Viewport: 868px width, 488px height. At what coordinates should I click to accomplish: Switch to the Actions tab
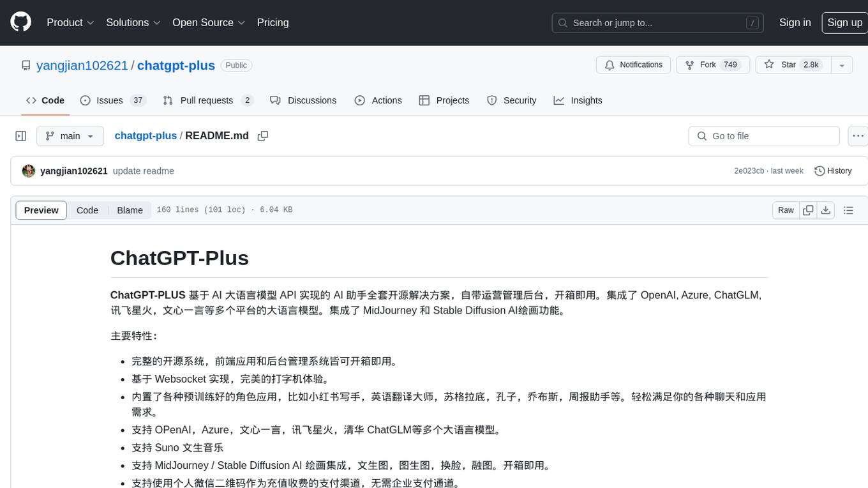(x=378, y=100)
